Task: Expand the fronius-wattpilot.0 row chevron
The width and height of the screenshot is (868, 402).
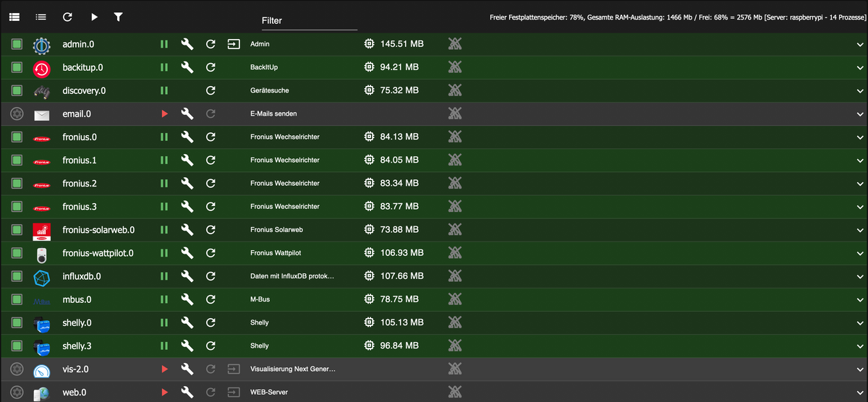Action: tap(860, 253)
